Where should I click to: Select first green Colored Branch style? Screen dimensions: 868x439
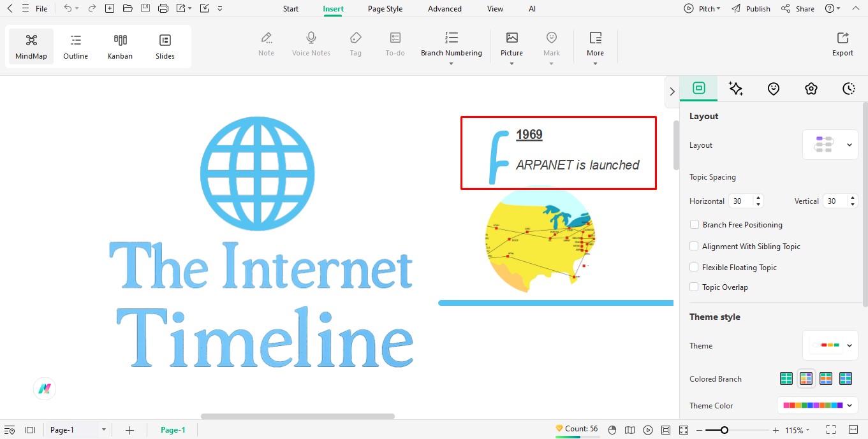pos(786,378)
